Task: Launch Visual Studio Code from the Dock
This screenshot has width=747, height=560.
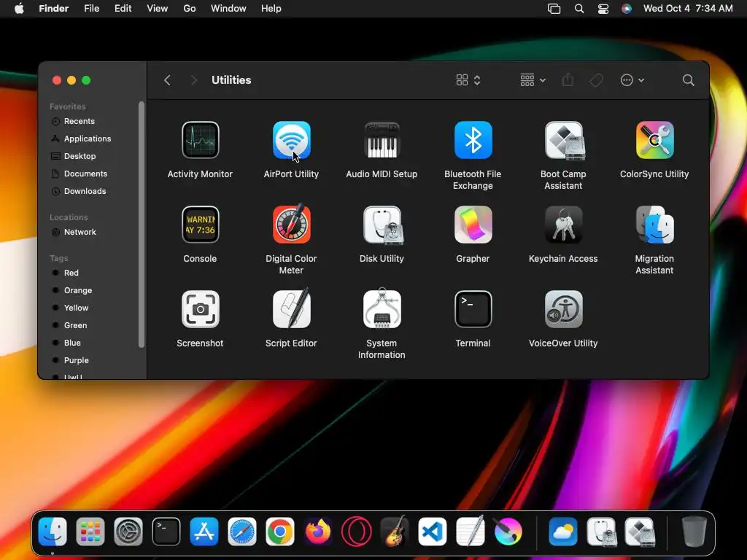Action: pyautogui.click(x=432, y=532)
